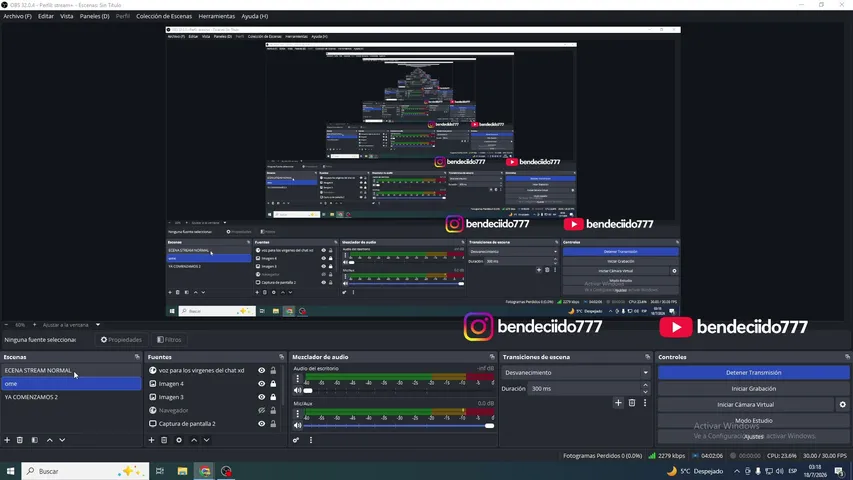This screenshot has height=480, width=853.
Task: Decrease transition duration with down arrow
Action: (x=645, y=392)
